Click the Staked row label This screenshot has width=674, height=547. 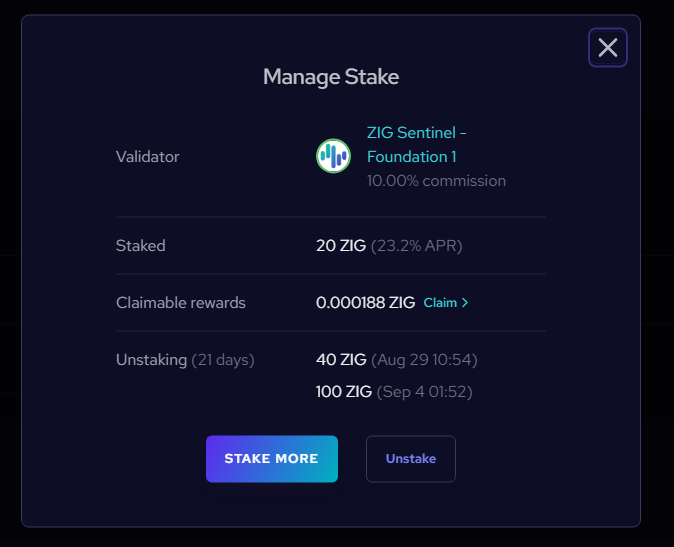pyautogui.click(x=141, y=245)
